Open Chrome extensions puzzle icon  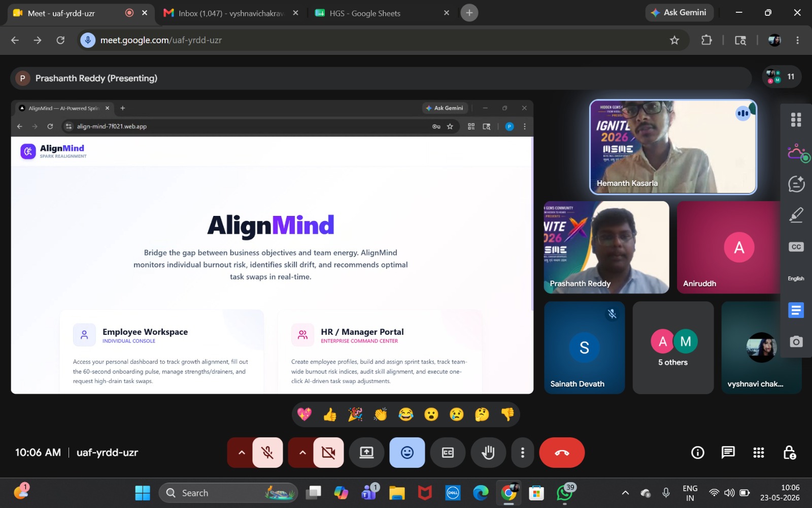click(706, 40)
